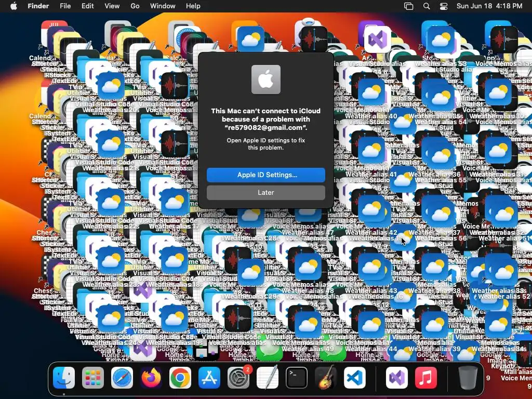Open GarageBand from the Dock
The image size is (532, 399).
[x=326, y=378]
